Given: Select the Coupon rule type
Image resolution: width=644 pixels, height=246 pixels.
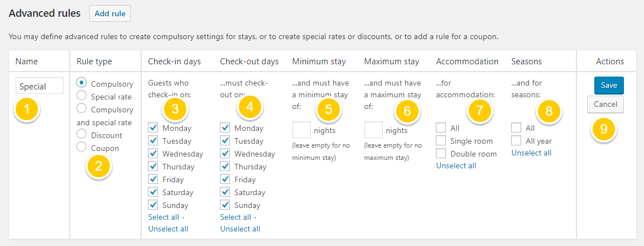Looking at the screenshot, I should pos(82,147).
